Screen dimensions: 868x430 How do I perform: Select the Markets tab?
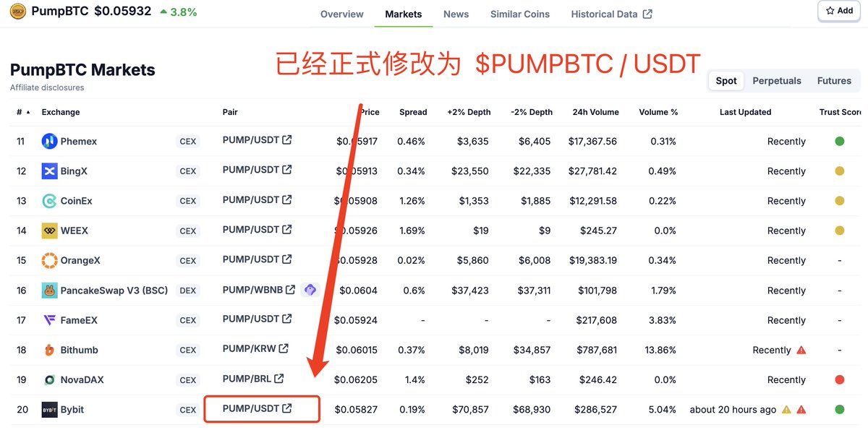pyautogui.click(x=404, y=14)
